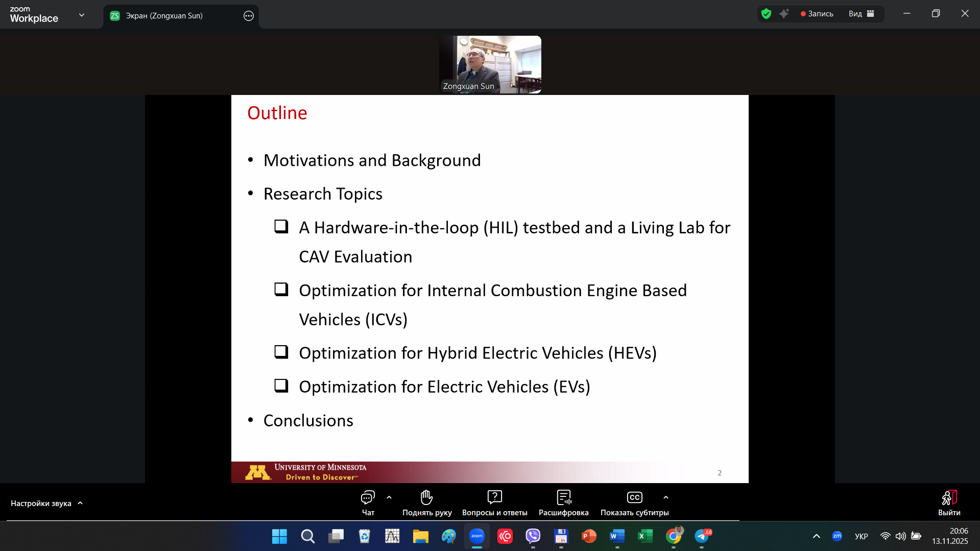Toggle Show subtitles (CC) button
Screen dimensions: 980x551
[634, 497]
